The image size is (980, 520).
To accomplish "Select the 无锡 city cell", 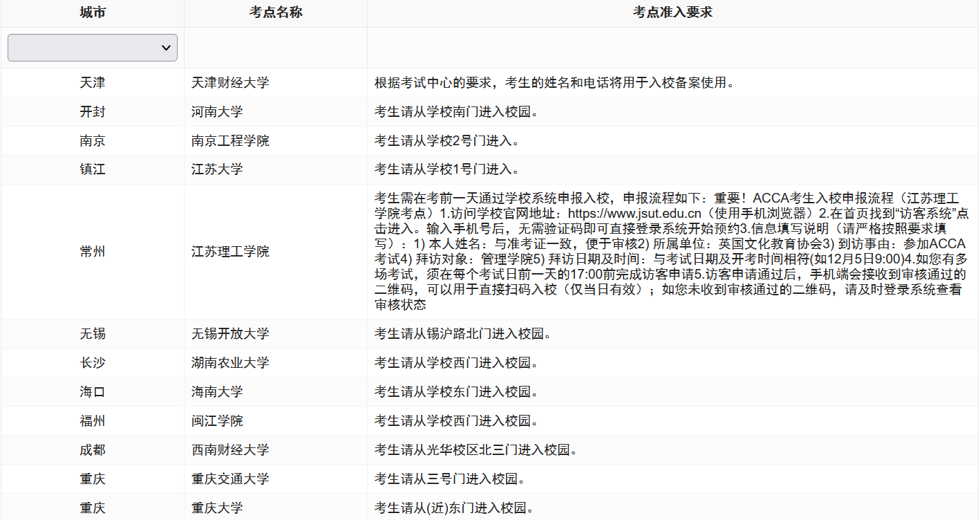I will (x=93, y=335).
